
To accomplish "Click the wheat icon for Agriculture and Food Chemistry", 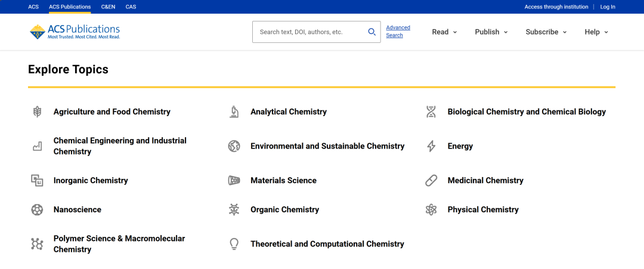I will (x=37, y=112).
